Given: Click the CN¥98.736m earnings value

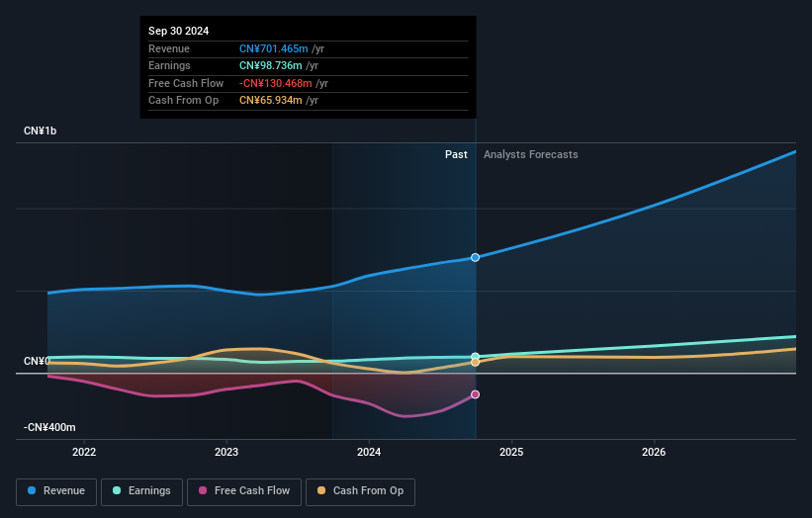Looking at the screenshot, I should [x=271, y=65].
